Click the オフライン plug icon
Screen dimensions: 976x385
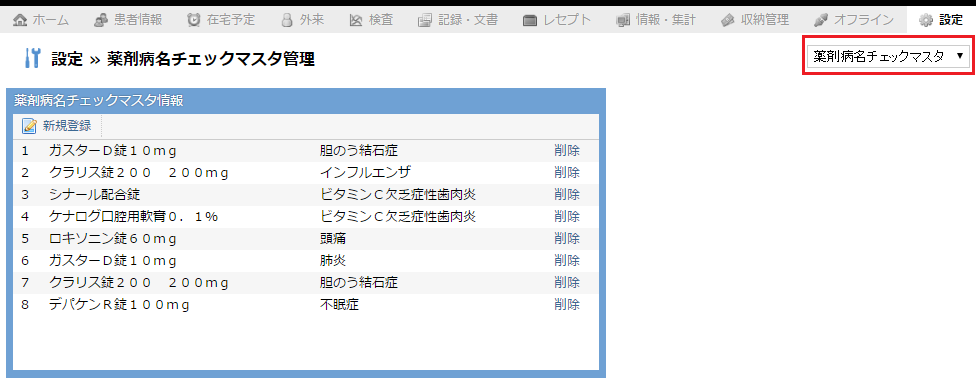pos(821,20)
